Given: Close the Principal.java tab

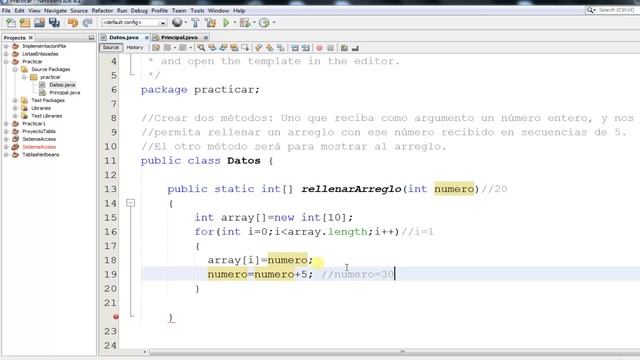Looking at the screenshot, I should pyautogui.click(x=206, y=38).
